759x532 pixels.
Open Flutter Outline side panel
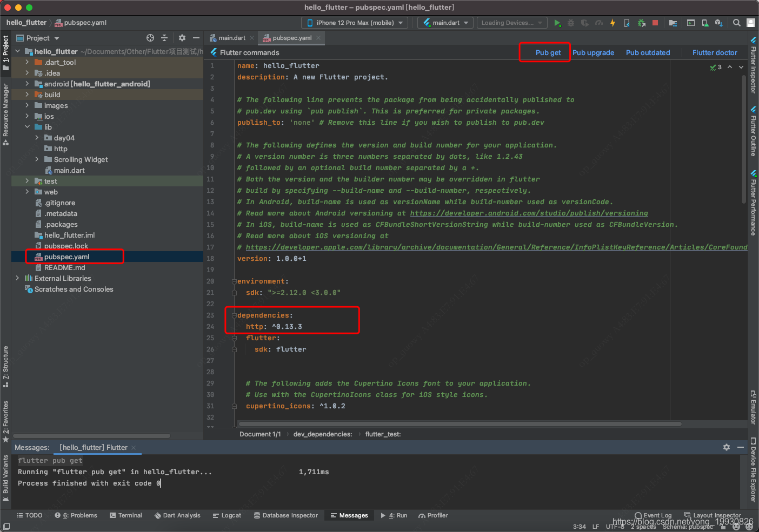click(753, 131)
